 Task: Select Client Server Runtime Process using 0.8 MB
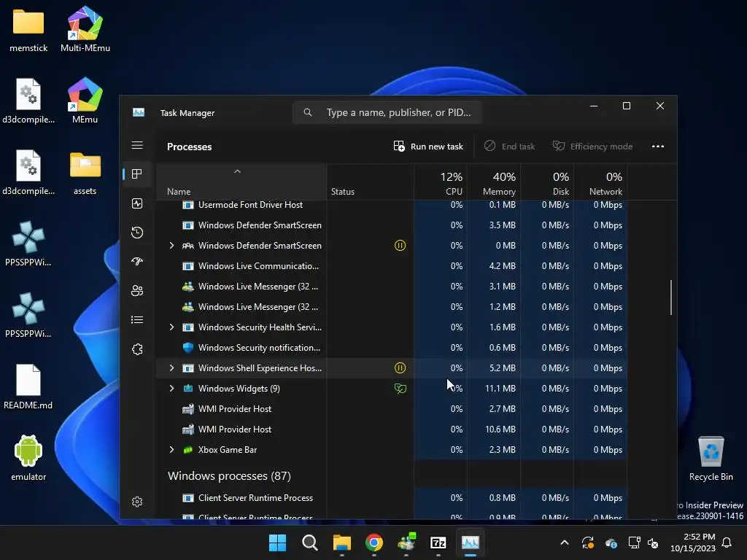tap(392, 498)
